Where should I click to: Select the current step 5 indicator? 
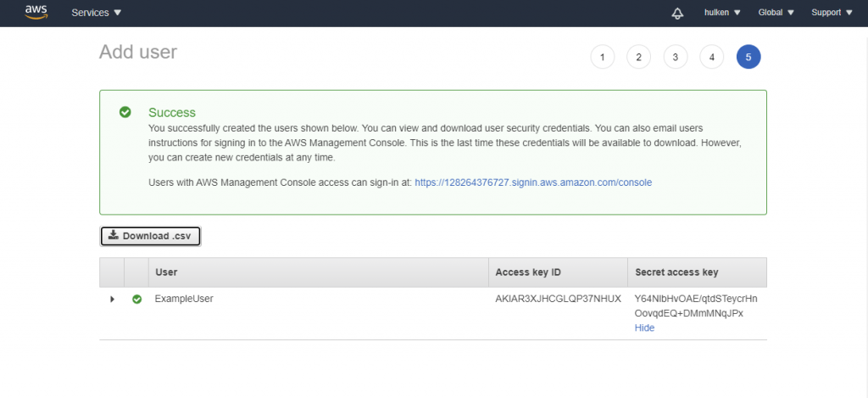[x=748, y=58]
